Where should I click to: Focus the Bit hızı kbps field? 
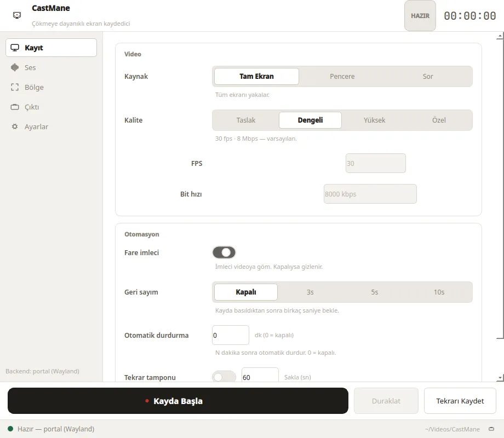[370, 194]
